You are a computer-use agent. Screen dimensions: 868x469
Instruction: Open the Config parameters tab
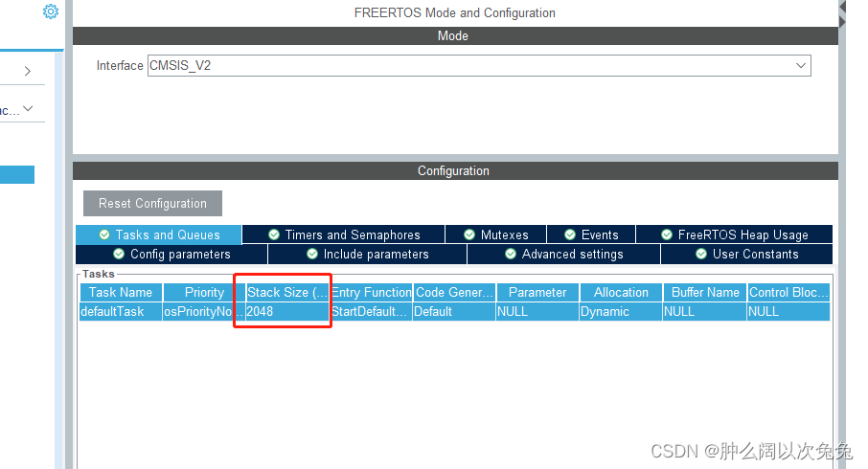(x=171, y=254)
